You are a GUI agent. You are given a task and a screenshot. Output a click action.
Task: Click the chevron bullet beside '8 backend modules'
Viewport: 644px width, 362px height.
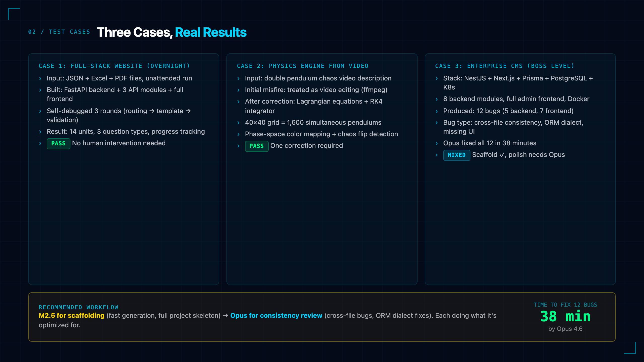tap(437, 99)
